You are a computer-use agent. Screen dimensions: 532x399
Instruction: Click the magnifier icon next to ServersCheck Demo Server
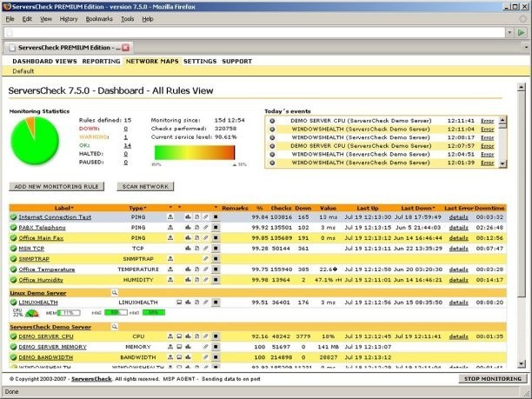pos(115,326)
